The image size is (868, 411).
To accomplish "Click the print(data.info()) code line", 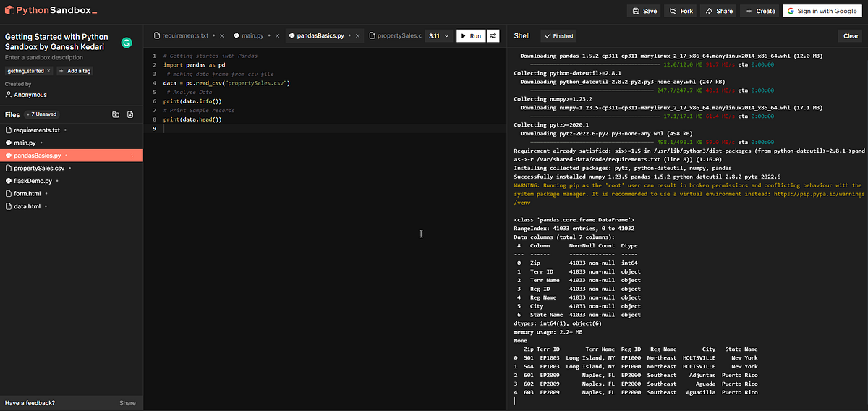I will coord(192,101).
